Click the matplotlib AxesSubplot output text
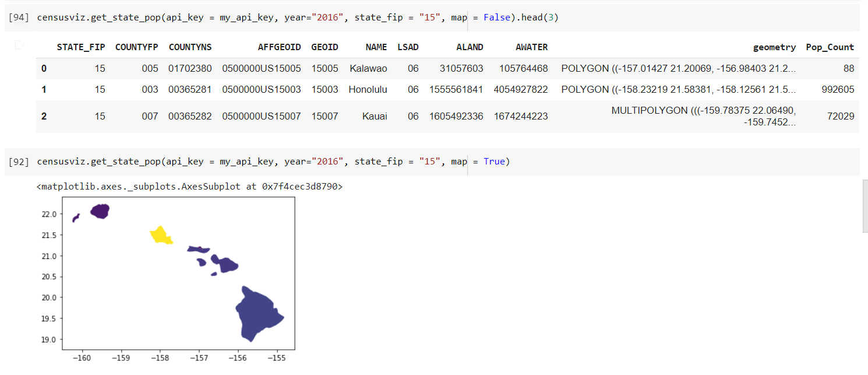This screenshot has width=868, height=375. click(x=189, y=187)
